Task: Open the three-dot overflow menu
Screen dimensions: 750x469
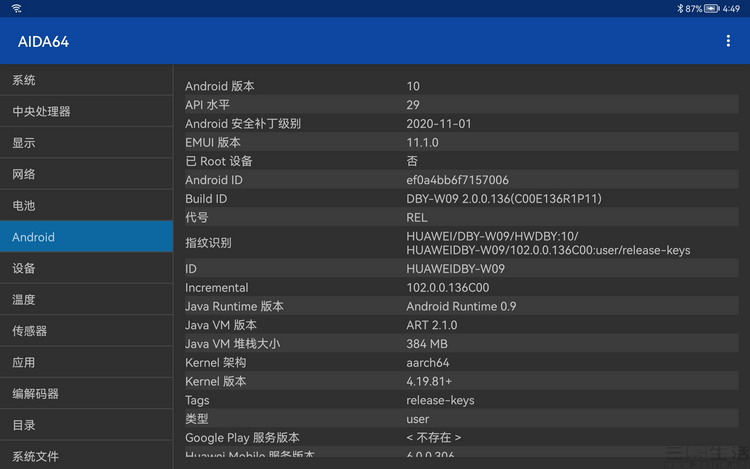Action: pos(728,41)
